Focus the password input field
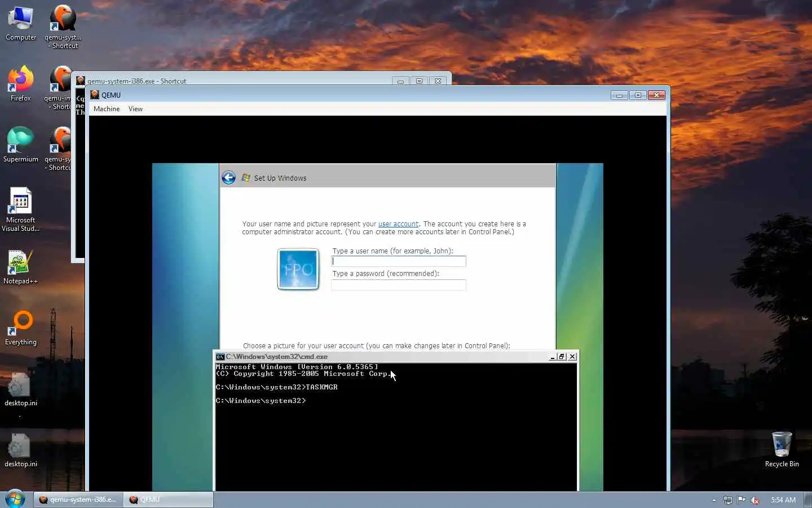Screen dimensions: 812x508 click(399, 285)
